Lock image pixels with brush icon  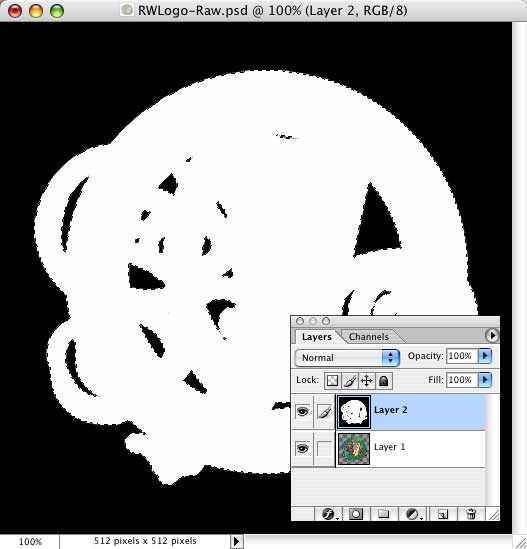(x=349, y=381)
